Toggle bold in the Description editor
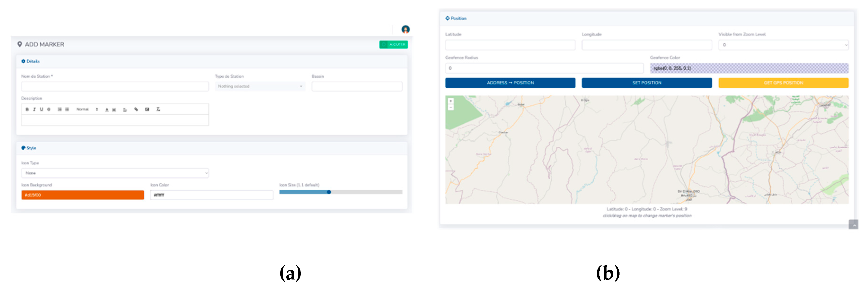Image resolution: width=868 pixels, height=288 pixels. tap(27, 109)
